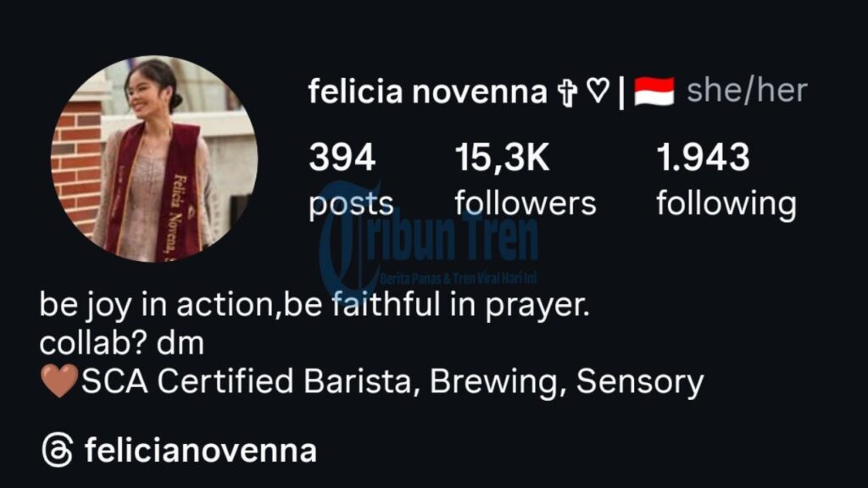Click the she/her pronouns label
The width and height of the screenshot is (868, 488).
pos(747,90)
